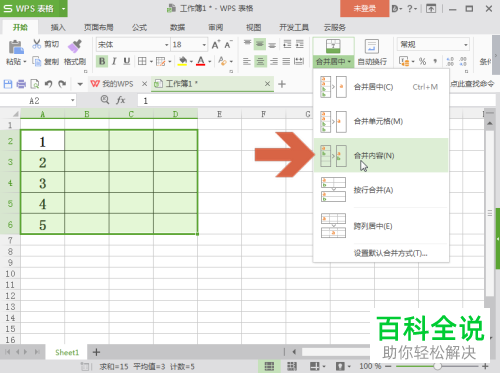This screenshot has height=373, width=500.
Task: Adjust the zoom slider in status bar
Action: click(x=438, y=366)
